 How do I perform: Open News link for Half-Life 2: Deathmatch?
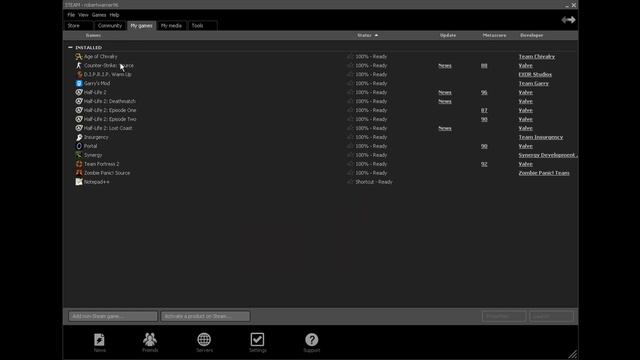coord(445,101)
